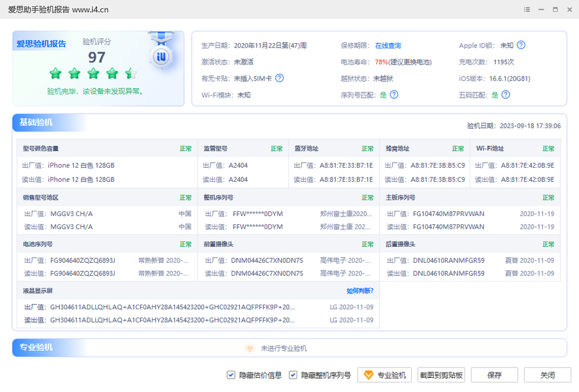Click the factory LCD serial starting GH304611ADLLQHLAQ
The height and width of the screenshot is (392, 579).
(x=172, y=307)
